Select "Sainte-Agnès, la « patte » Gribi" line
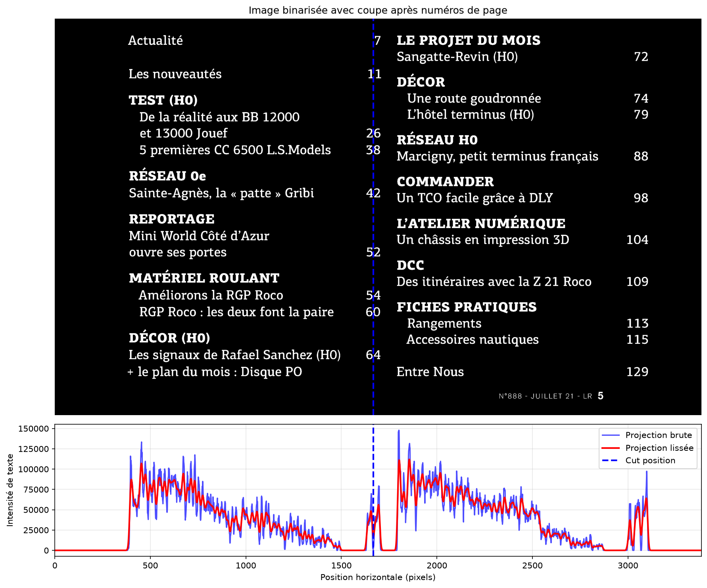 221,193
